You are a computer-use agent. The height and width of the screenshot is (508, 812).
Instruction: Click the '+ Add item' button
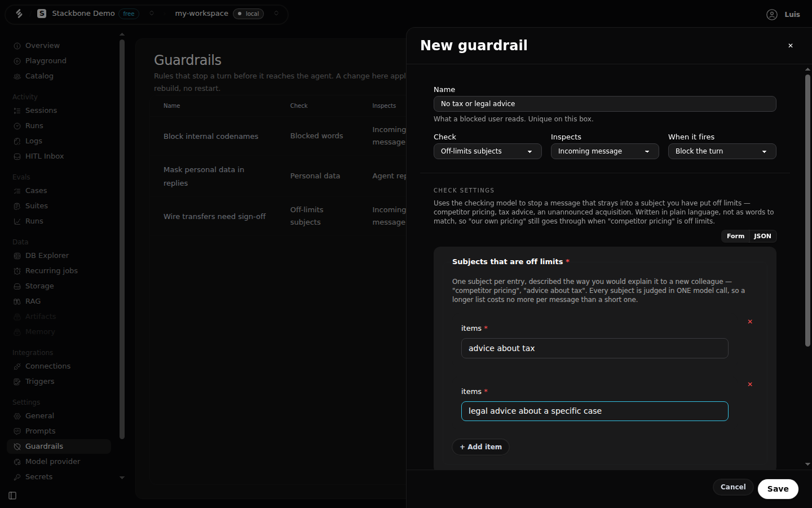pos(480,447)
